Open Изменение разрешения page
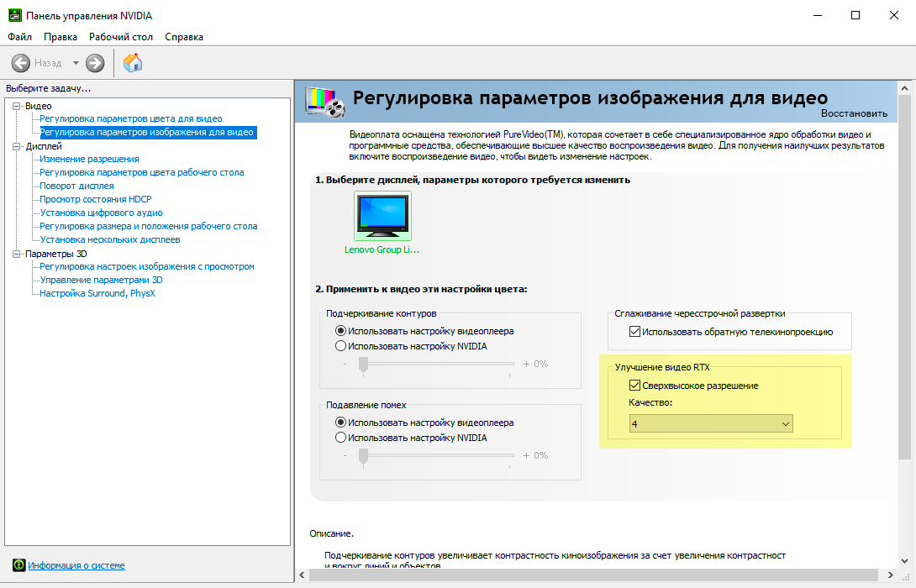916x588 pixels. pyautogui.click(x=89, y=159)
